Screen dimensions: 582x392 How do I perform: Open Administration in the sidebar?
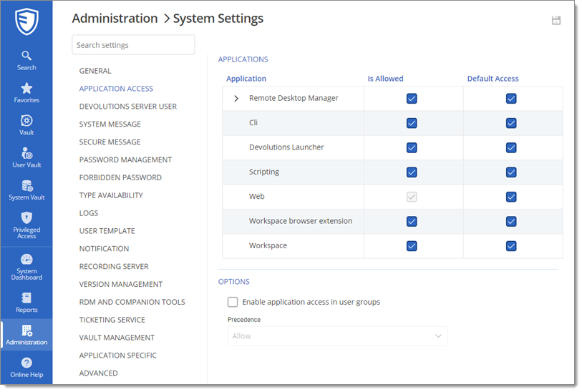(26, 335)
